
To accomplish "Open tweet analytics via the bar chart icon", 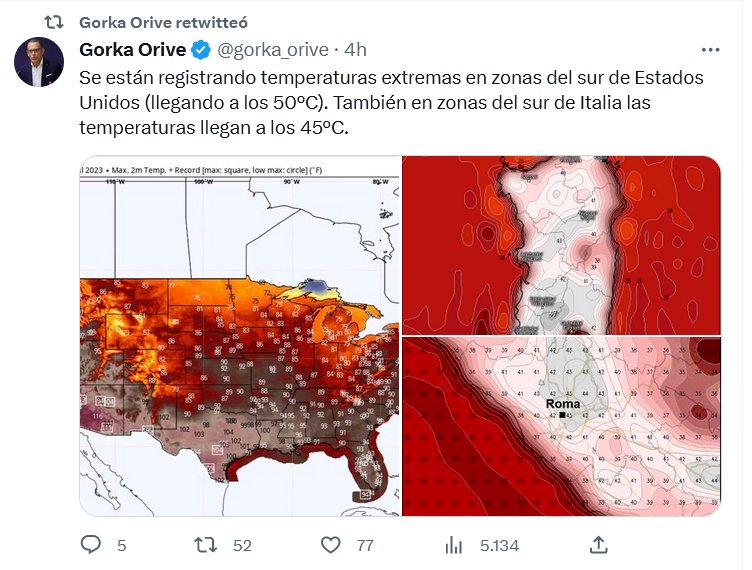I will (x=453, y=544).
